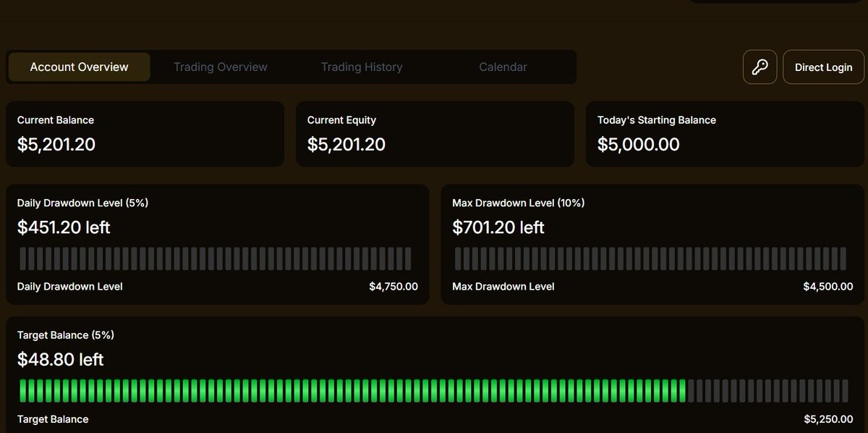Open the Direct Login button
Screen dimensions: 868x433
pyautogui.click(x=823, y=67)
